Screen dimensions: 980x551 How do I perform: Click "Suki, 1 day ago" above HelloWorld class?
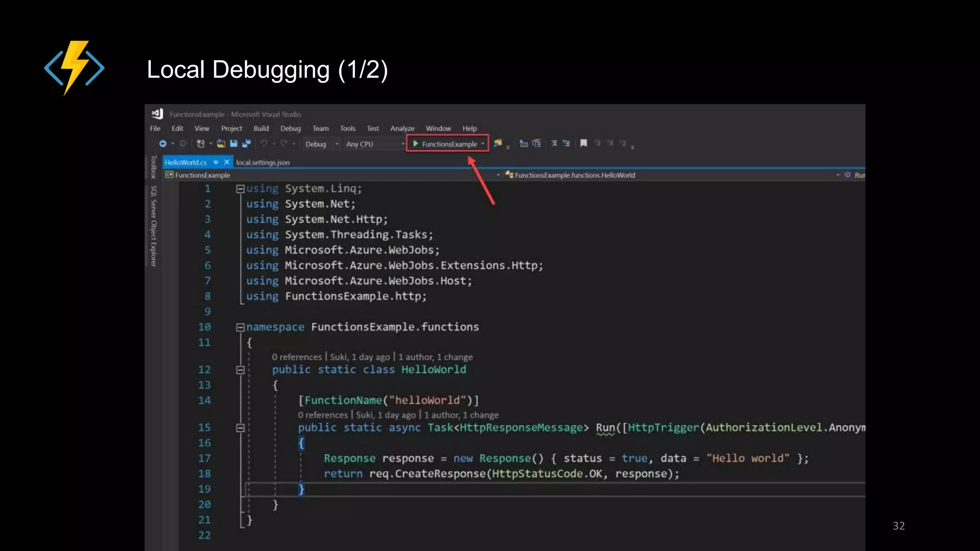[360, 357]
